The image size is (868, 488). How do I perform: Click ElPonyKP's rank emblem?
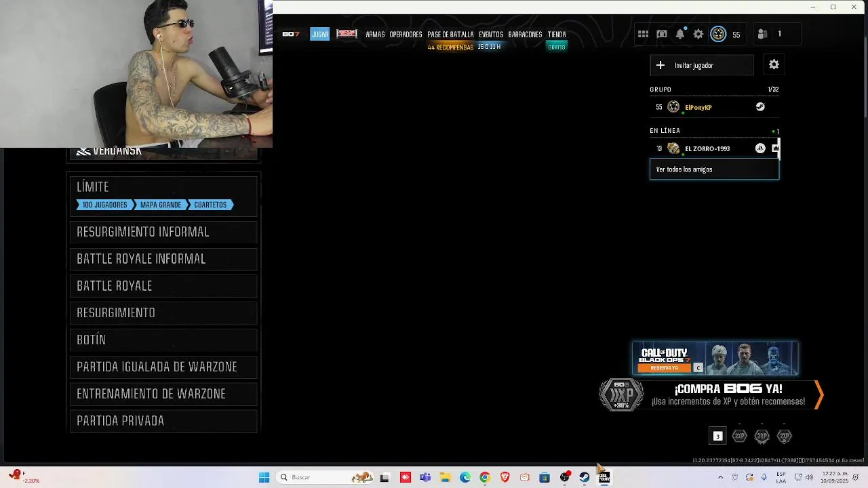pos(673,107)
